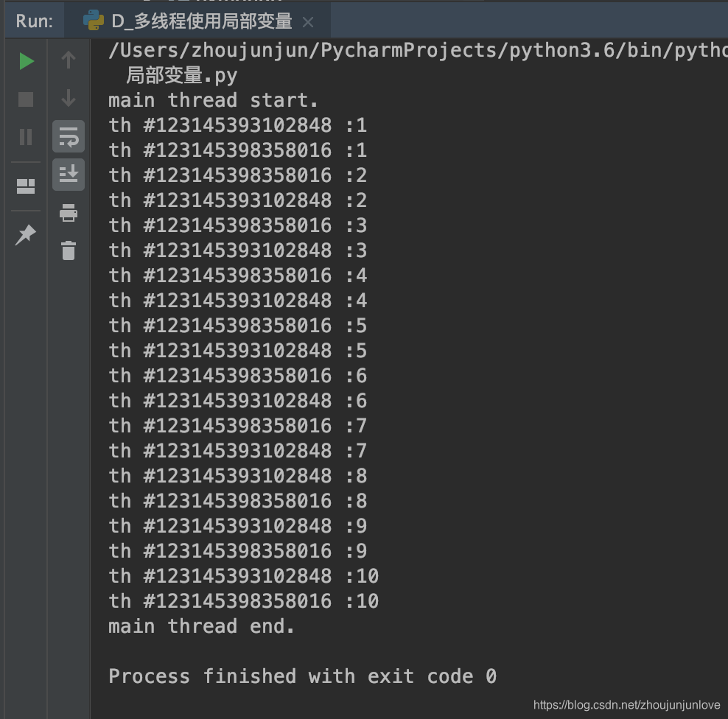Click 'th #123145398358016 :2' output line
The image size is (728, 719).
(x=238, y=175)
